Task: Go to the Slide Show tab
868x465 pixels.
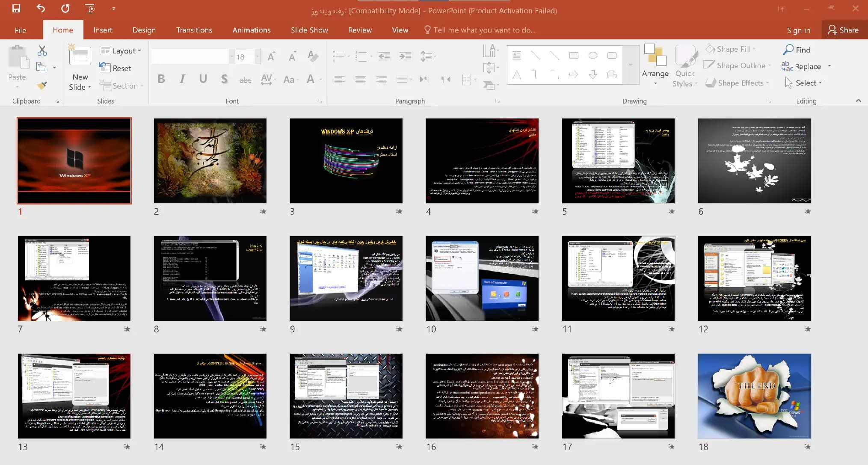Action: tap(309, 30)
